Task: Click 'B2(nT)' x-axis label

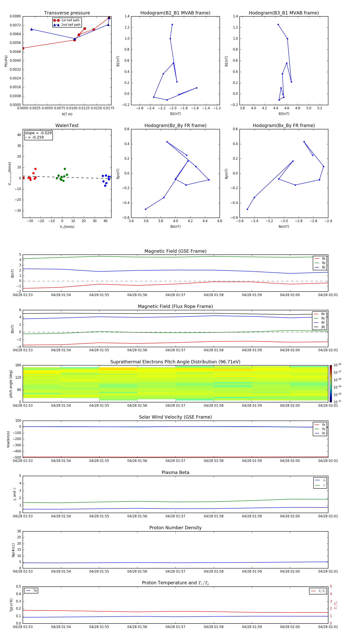Action: pyautogui.click(x=175, y=114)
